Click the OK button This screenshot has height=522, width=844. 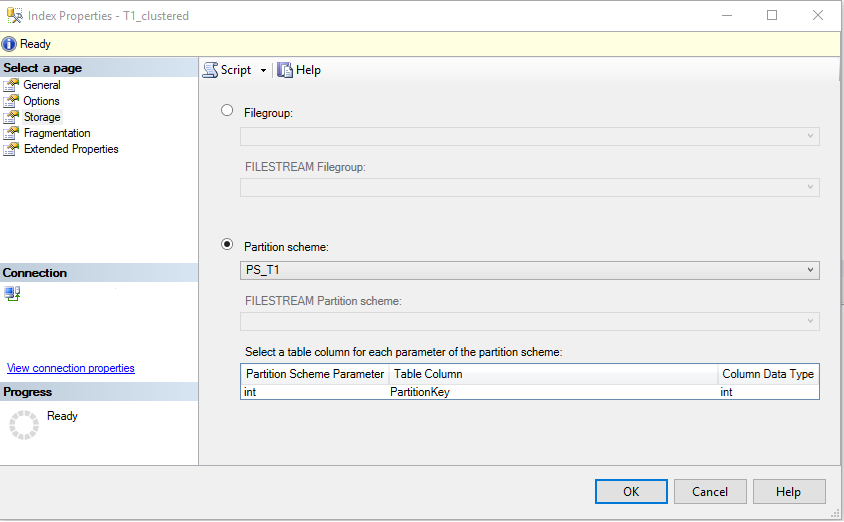coord(631,492)
